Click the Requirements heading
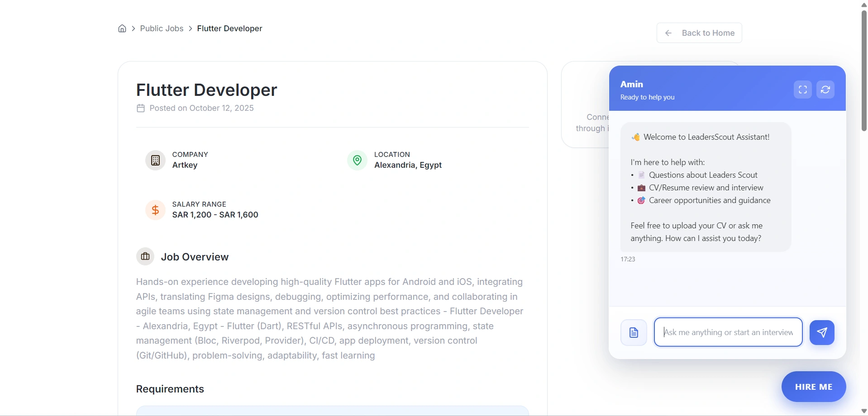 pyautogui.click(x=170, y=389)
